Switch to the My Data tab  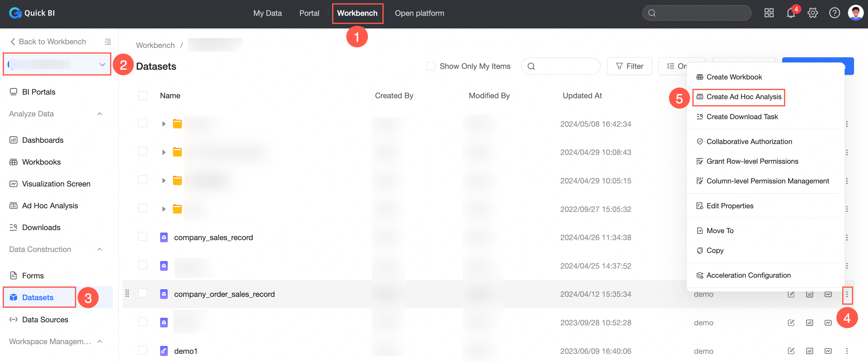point(267,13)
